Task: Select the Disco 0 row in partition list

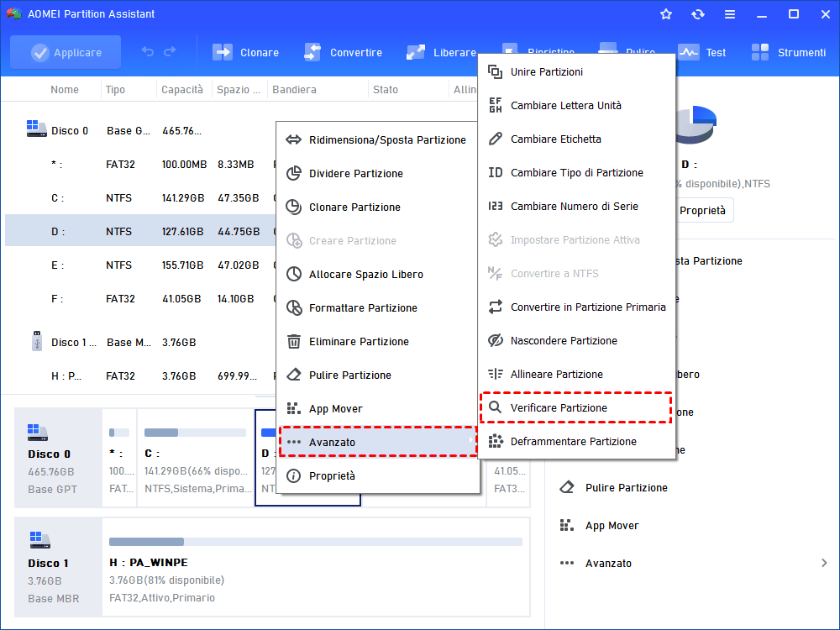Action: tap(140, 131)
